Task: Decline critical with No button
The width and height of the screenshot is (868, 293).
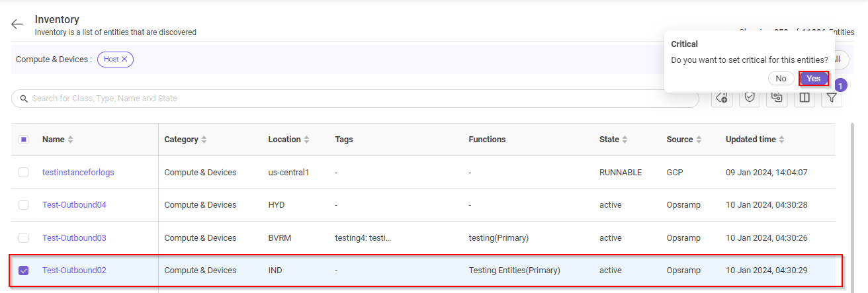Action: (781, 78)
